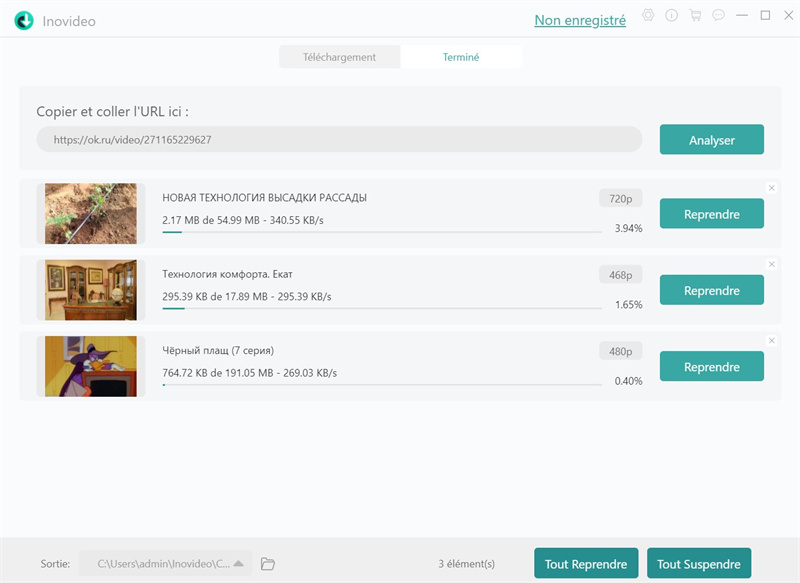Viewport: 800px width, 583px height.
Task: Switch to the Téléchargement tab
Action: [x=339, y=57]
